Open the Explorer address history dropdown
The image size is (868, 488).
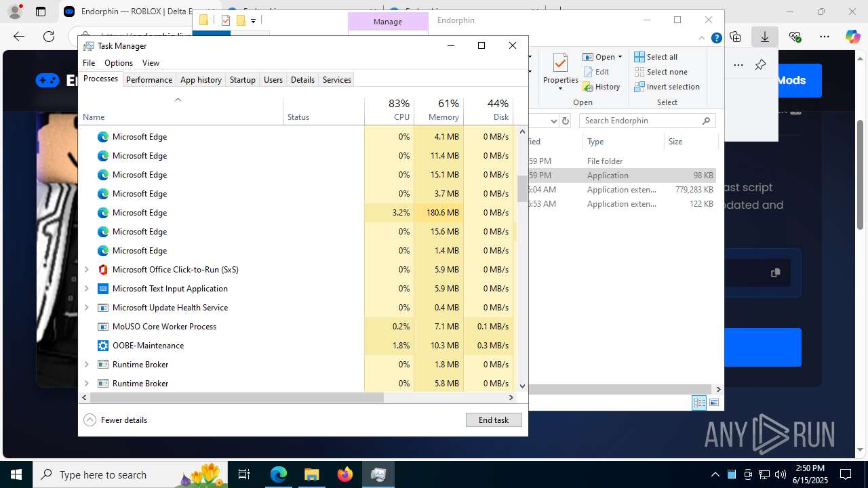(x=553, y=121)
